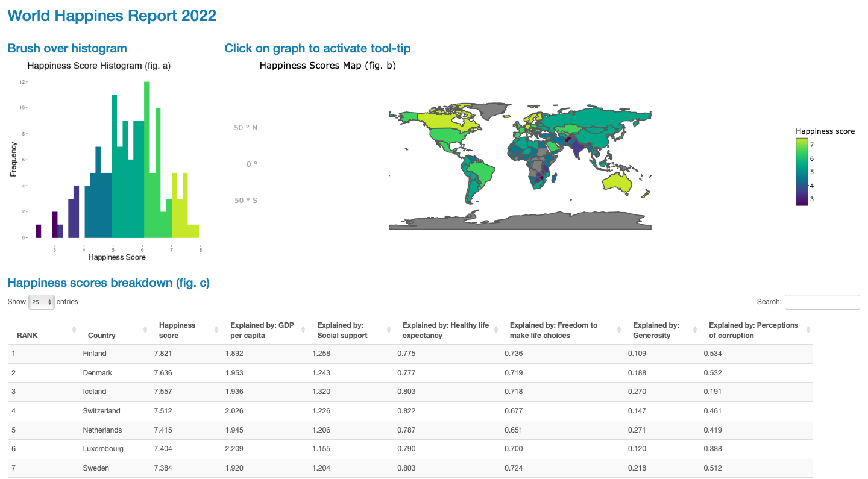
Task: Click Australia on the happiness map
Action: tap(618, 181)
